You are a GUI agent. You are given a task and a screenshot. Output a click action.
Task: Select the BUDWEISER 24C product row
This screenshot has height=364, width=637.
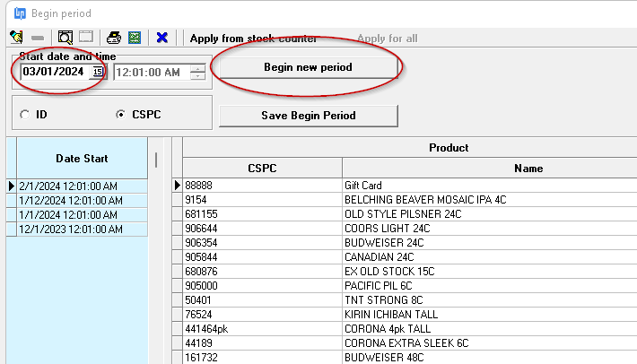pyautogui.click(x=403, y=243)
